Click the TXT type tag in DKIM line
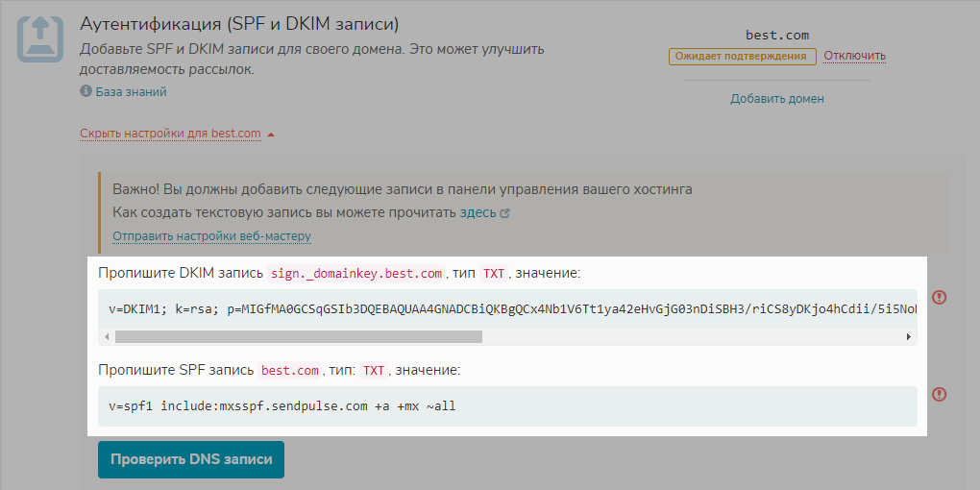 (495, 274)
